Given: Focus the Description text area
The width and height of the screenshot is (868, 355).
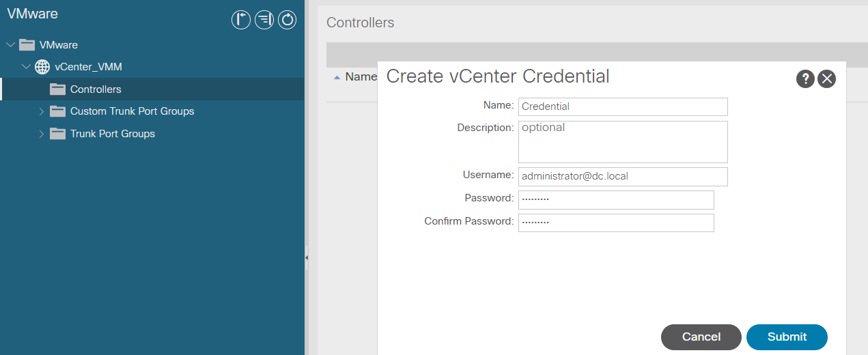Looking at the screenshot, I should 623,142.
